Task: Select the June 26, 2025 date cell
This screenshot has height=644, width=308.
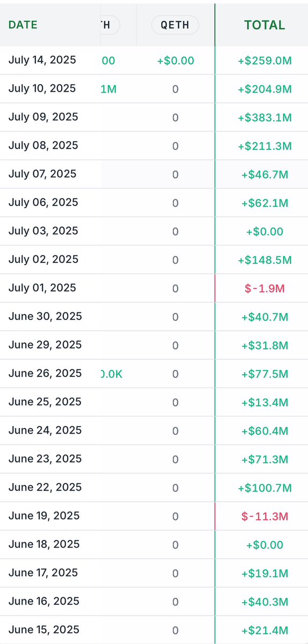Action: click(45, 373)
